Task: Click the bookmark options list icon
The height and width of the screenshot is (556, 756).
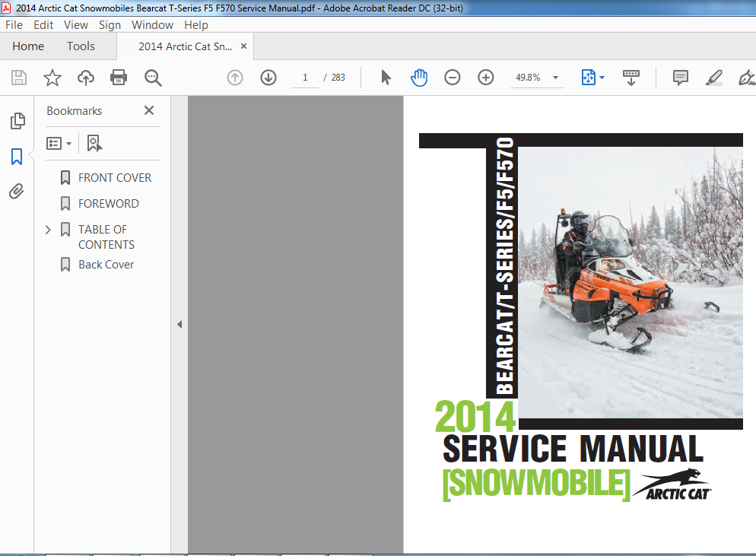Action: tap(54, 143)
